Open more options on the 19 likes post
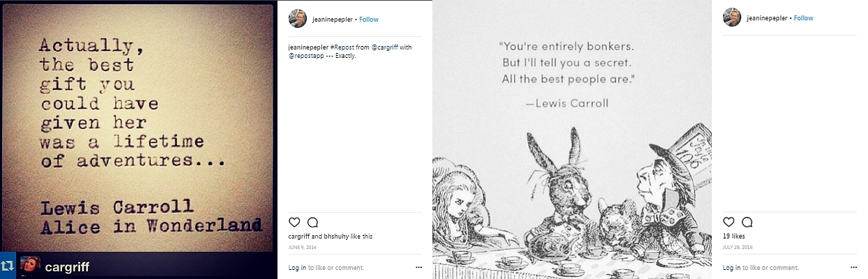Viewport: 868px width, 279px height. 853,267
